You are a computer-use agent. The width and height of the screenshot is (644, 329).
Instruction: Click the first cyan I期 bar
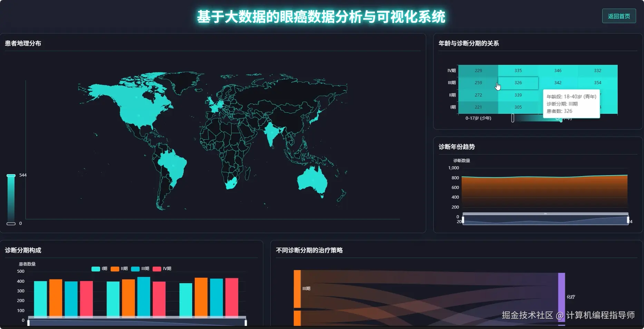(x=40, y=299)
